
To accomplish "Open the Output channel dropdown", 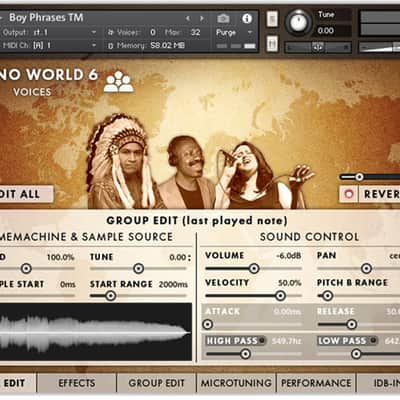I will [x=94, y=32].
